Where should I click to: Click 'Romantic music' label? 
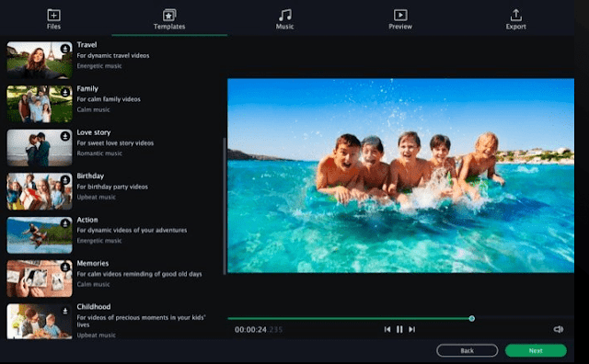point(99,154)
